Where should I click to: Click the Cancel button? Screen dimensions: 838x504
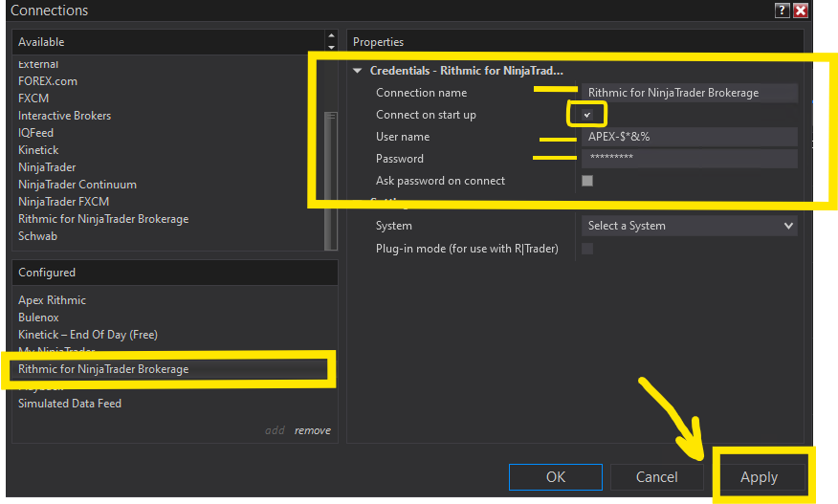pos(657,476)
